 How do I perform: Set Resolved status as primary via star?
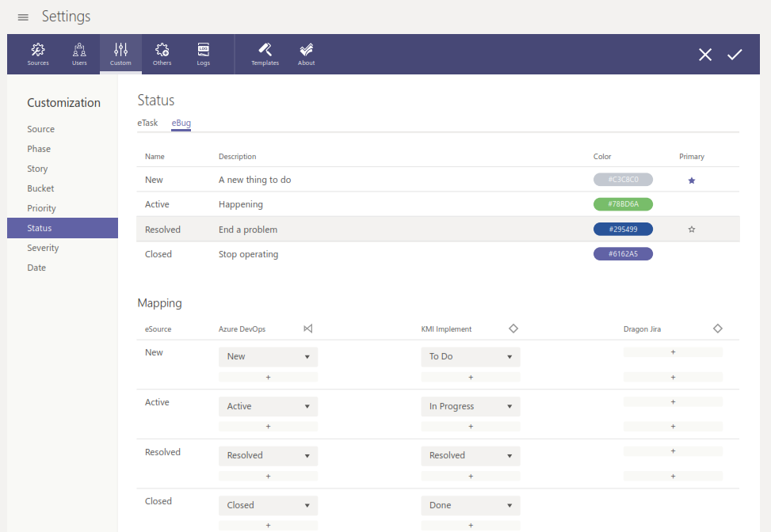[691, 230]
